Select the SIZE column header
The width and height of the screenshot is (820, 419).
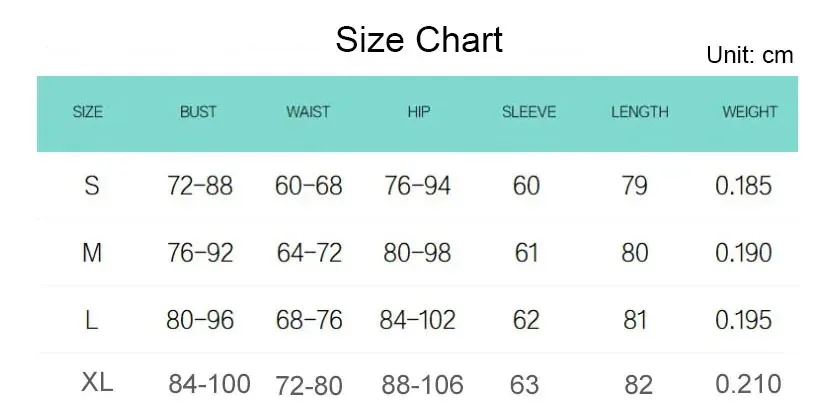[88, 112]
